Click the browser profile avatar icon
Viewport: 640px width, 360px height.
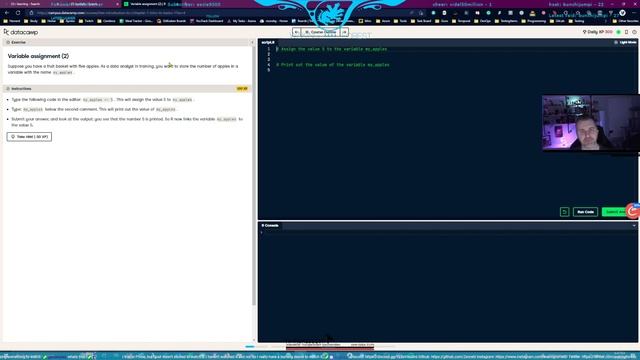tap(622, 13)
